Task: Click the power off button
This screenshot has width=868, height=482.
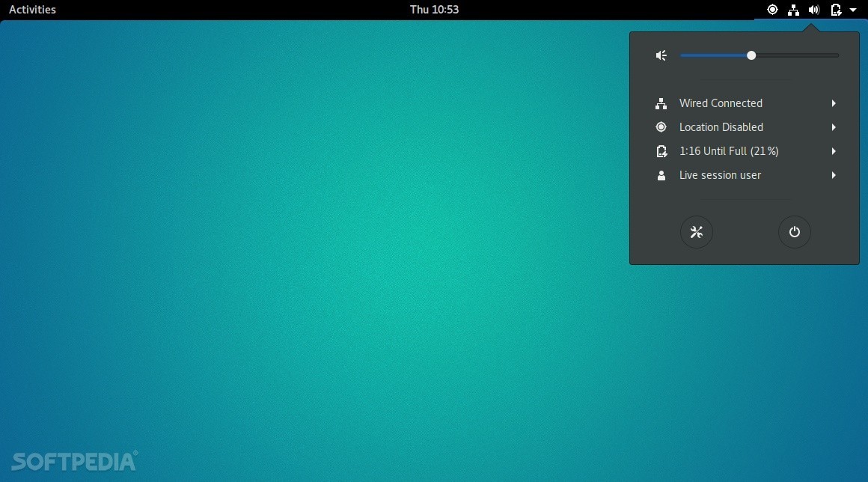Action: tap(794, 232)
